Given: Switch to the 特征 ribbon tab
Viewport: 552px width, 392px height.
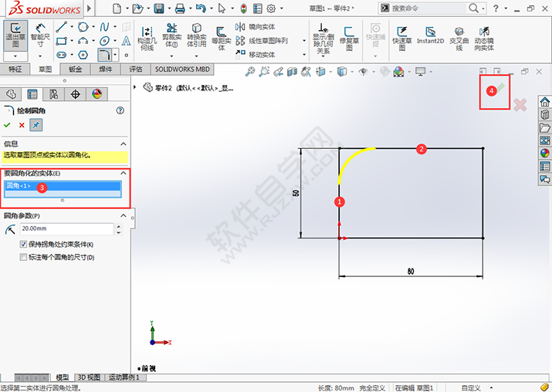Looking at the screenshot, I should click(15, 69).
